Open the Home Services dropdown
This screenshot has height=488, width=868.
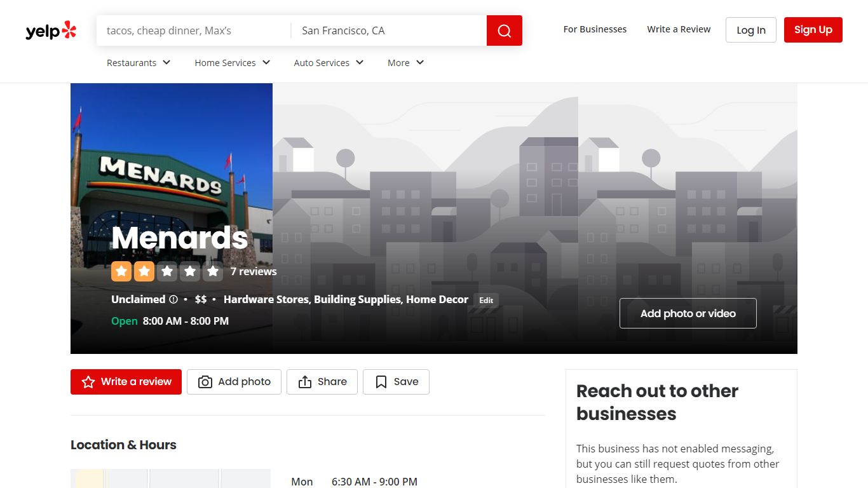[233, 62]
